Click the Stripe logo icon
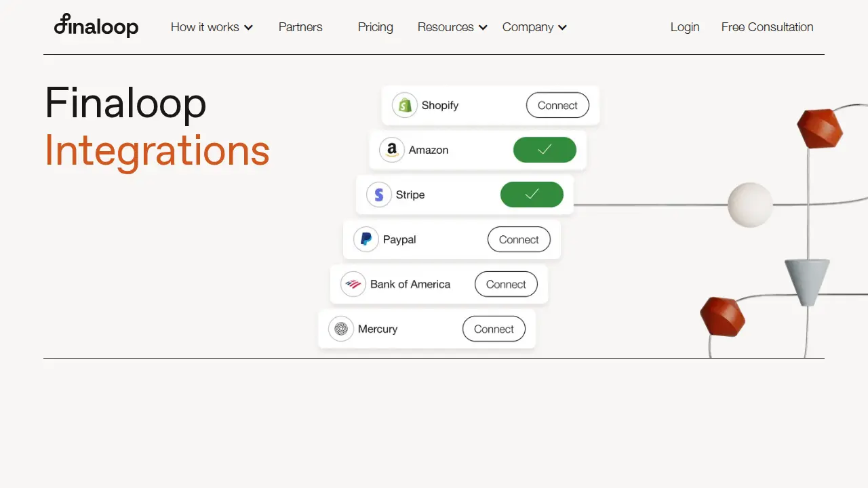The height and width of the screenshot is (488, 868). tap(379, 195)
